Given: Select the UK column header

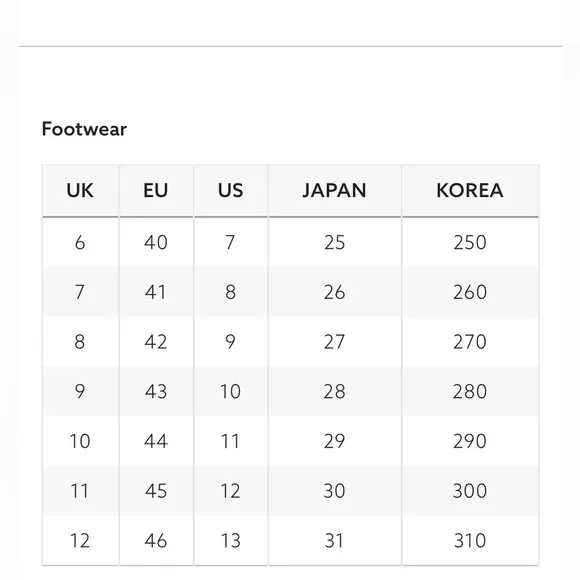Looking at the screenshot, I should pos(80,191).
